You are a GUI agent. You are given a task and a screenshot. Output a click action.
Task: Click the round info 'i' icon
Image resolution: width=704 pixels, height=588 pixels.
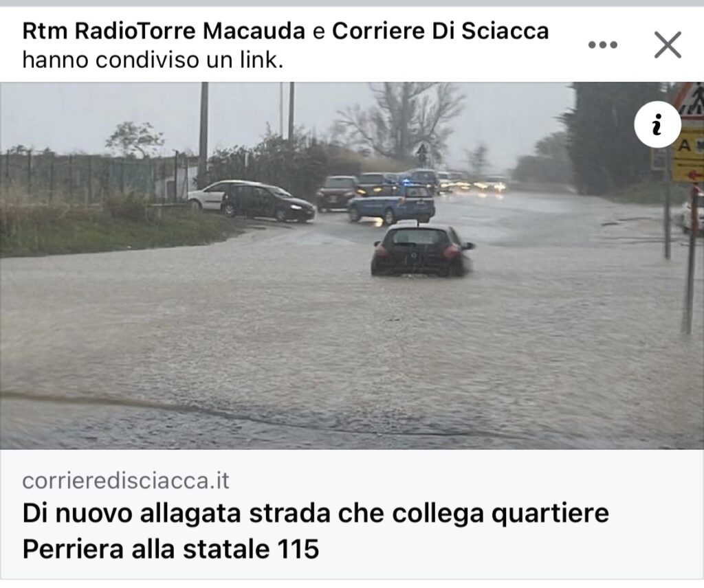click(657, 124)
